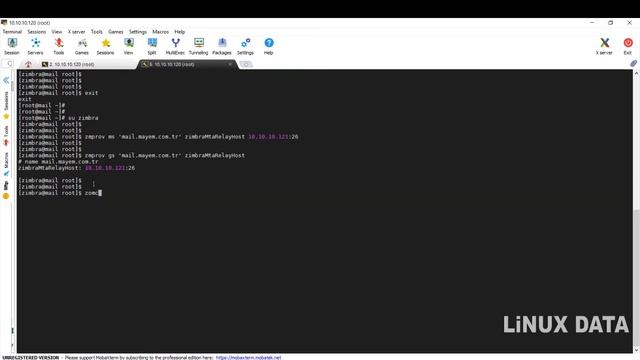Image resolution: width=640 pixels, height=360 pixels.
Task: Click the current prompt line with cursor
Action: click(60, 193)
